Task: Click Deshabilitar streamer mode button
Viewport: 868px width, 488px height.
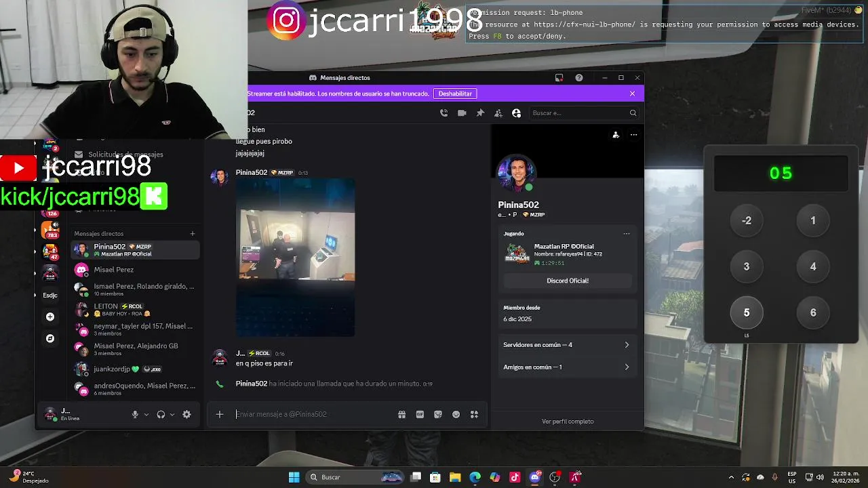Action: pyautogui.click(x=455, y=94)
